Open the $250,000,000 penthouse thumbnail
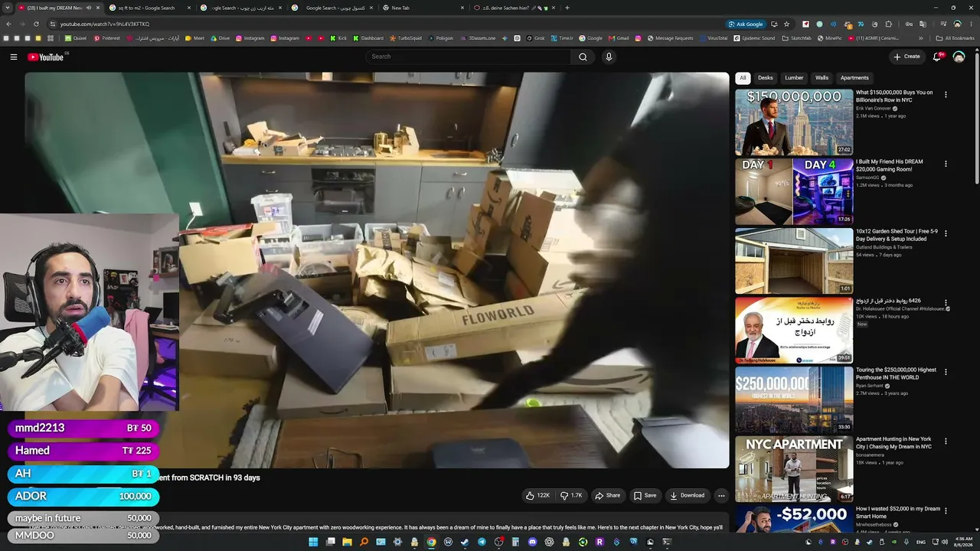The image size is (980, 551). click(x=794, y=399)
